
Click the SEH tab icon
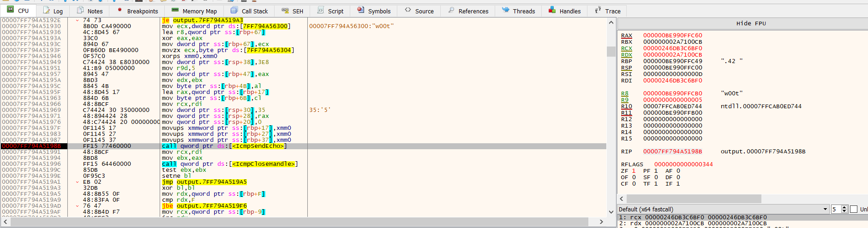pyautogui.click(x=285, y=10)
